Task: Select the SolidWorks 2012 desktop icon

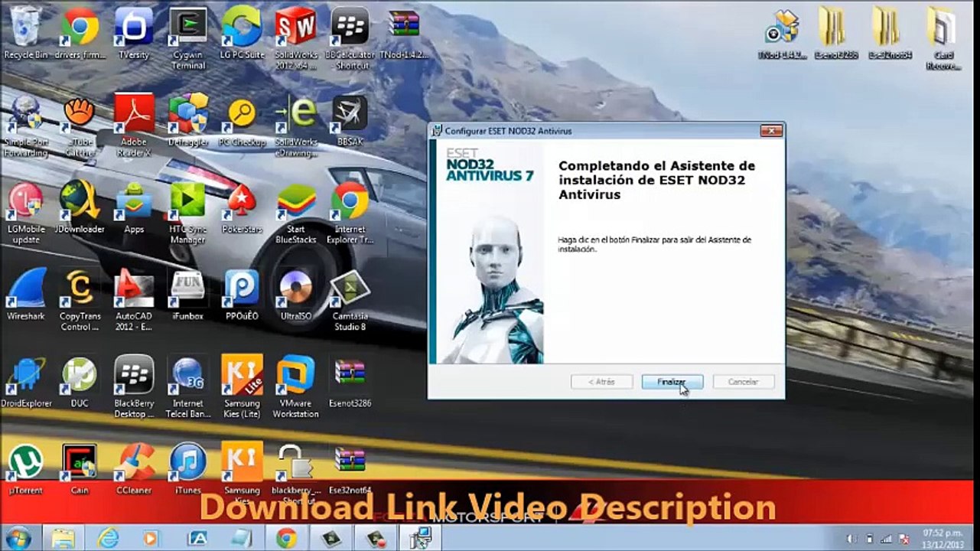Action: (296, 39)
